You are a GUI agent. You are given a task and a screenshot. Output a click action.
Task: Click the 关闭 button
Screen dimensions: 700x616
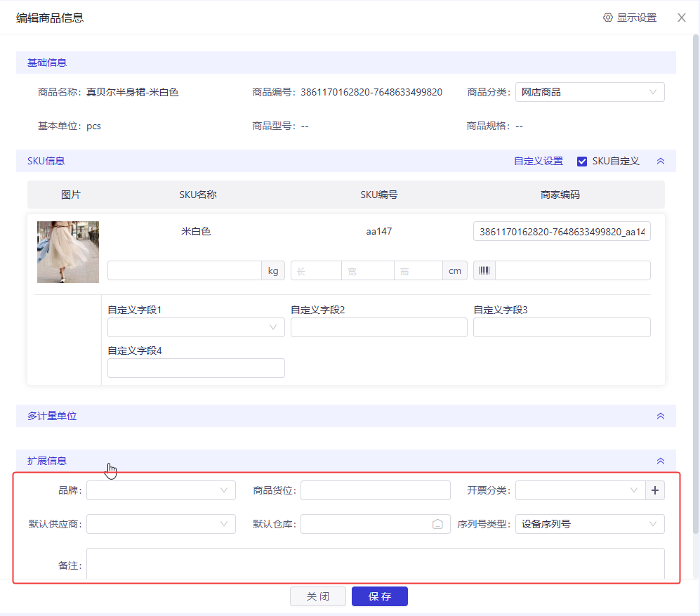(x=318, y=596)
